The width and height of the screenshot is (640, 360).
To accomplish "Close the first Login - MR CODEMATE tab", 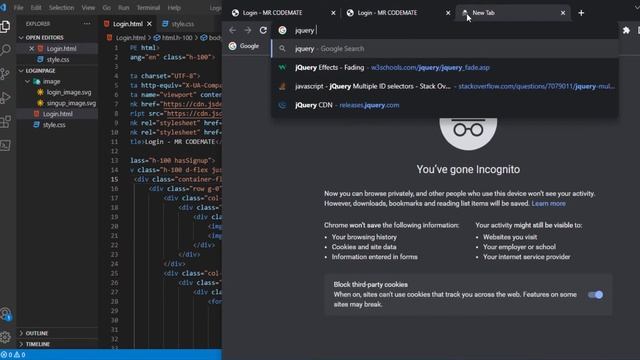I will 333,13.
